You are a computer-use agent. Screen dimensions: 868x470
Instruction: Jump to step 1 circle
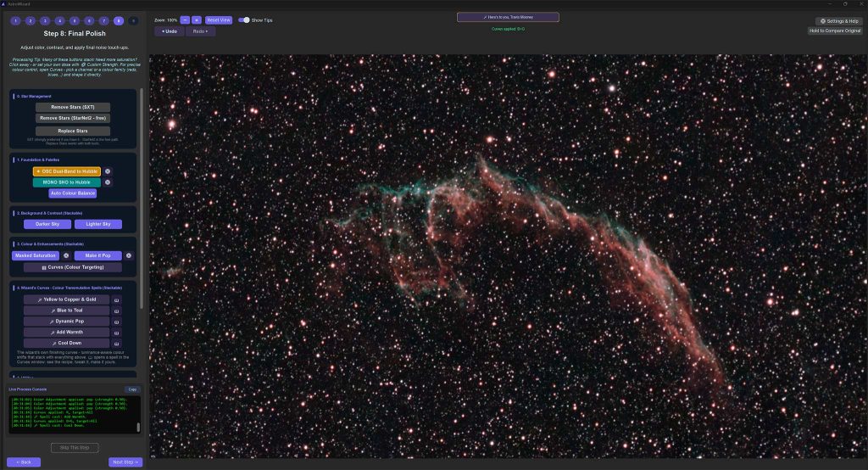[x=15, y=21]
